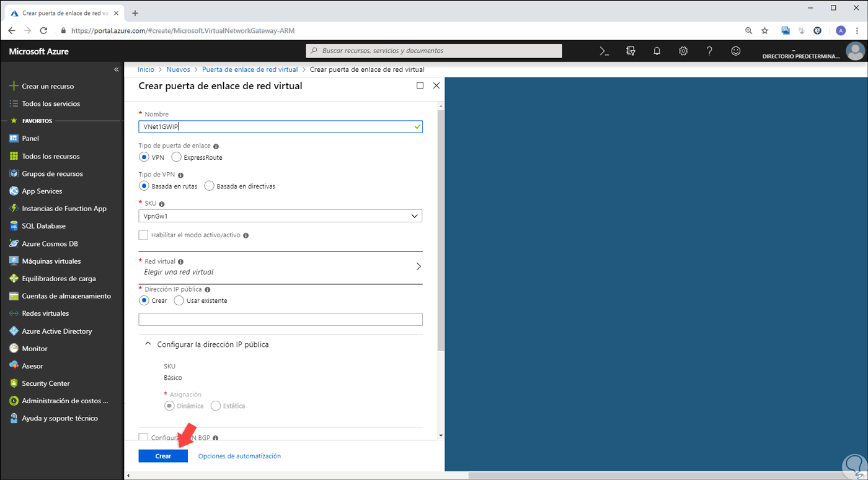Go to Puerta de enlace de red virtual breadcrumb

[250, 69]
